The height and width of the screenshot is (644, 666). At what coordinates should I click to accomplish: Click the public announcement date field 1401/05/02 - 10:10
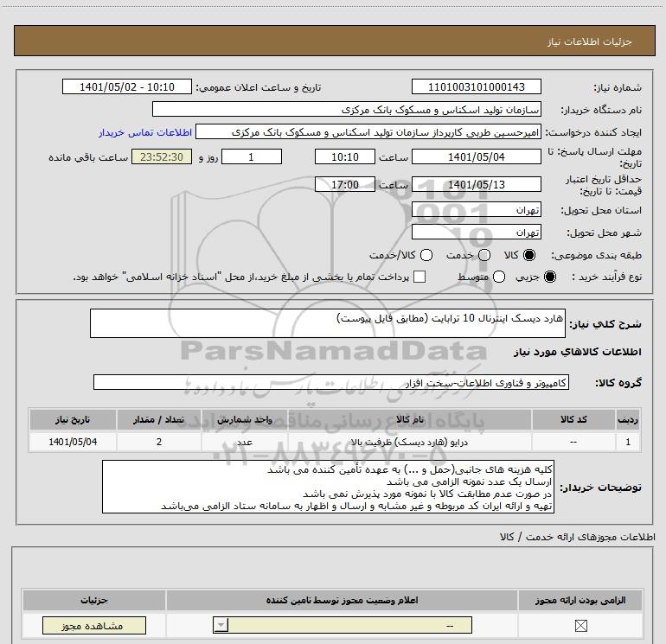[x=127, y=87]
